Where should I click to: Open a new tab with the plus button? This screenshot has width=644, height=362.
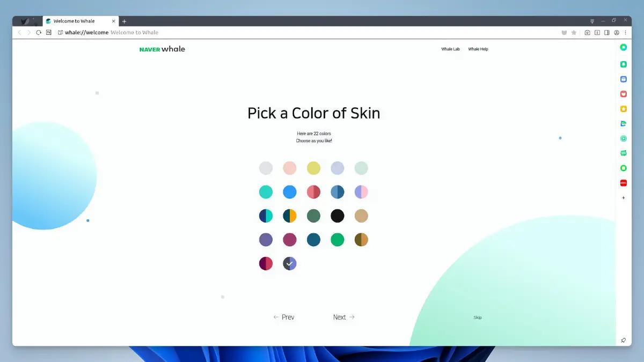click(x=124, y=21)
